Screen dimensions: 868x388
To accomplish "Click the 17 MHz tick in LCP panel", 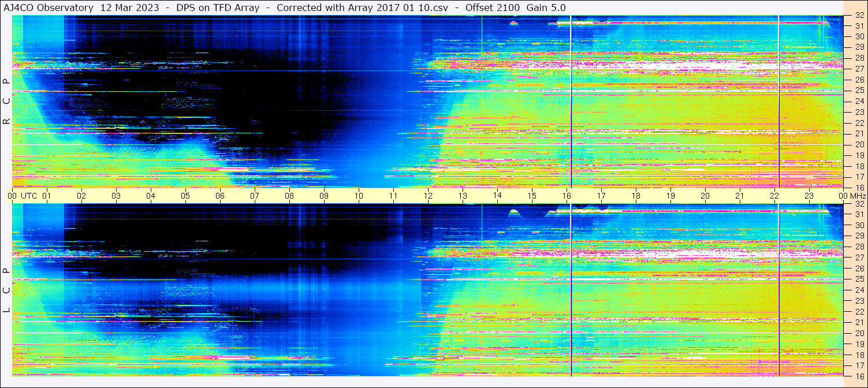I will [859, 365].
